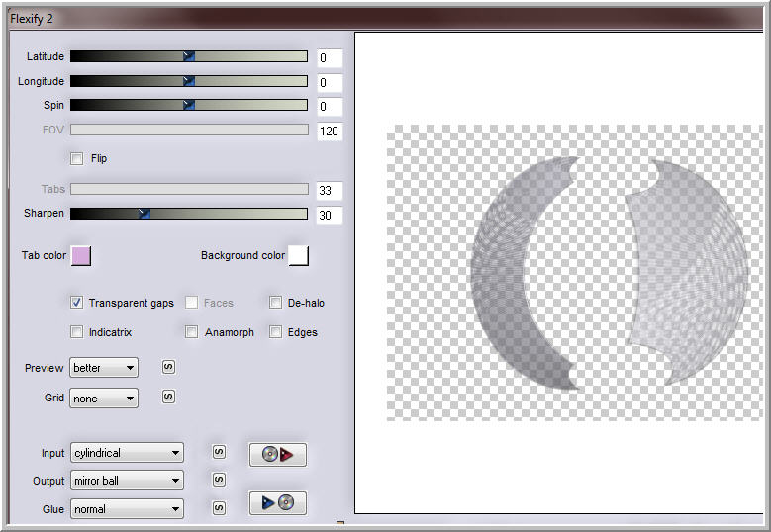Enable the Anamorph checkbox

tap(191, 332)
